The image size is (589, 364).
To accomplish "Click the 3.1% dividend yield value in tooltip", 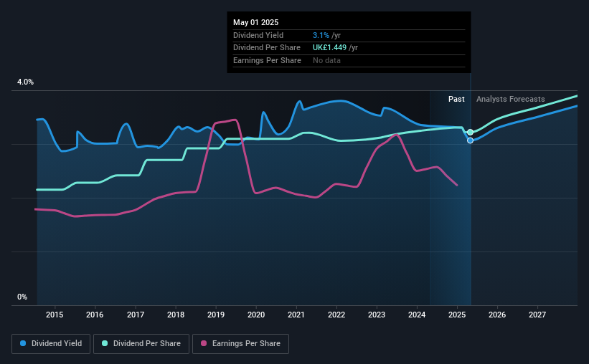I will pos(321,35).
